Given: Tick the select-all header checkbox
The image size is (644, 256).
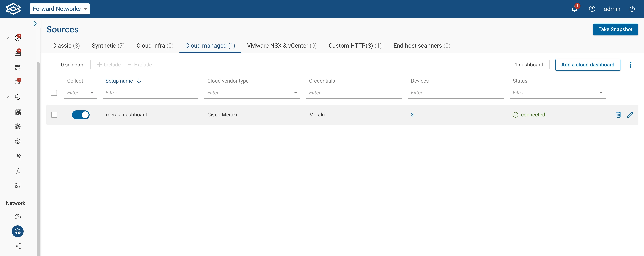Looking at the screenshot, I should click(x=54, y=93).
